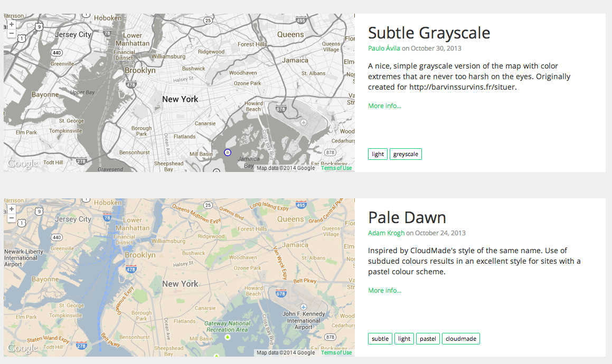This screenshot has height=364, width=612.
Task: Click the Pale Dawn title heading
Action: click(x=407, y=217)
